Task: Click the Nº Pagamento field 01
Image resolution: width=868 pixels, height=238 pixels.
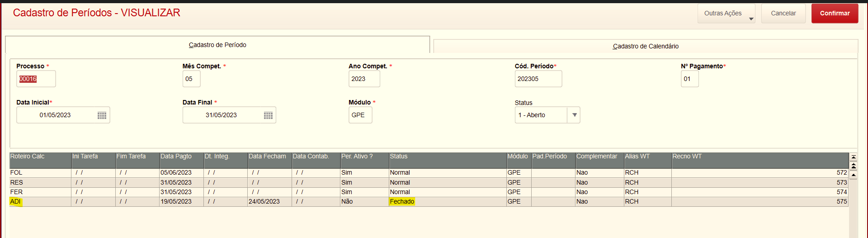Action: pyautogui.click(x=689, y=79)
